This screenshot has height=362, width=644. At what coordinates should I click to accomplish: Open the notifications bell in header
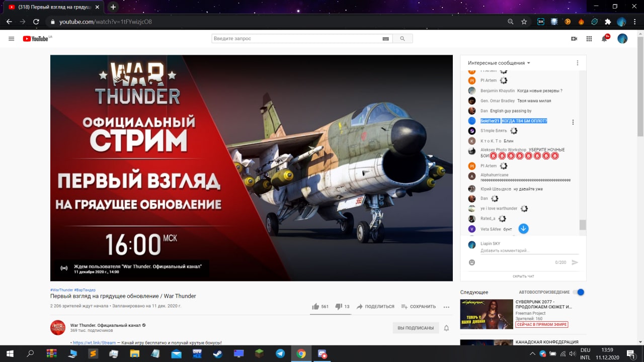(x=605, y=39)
